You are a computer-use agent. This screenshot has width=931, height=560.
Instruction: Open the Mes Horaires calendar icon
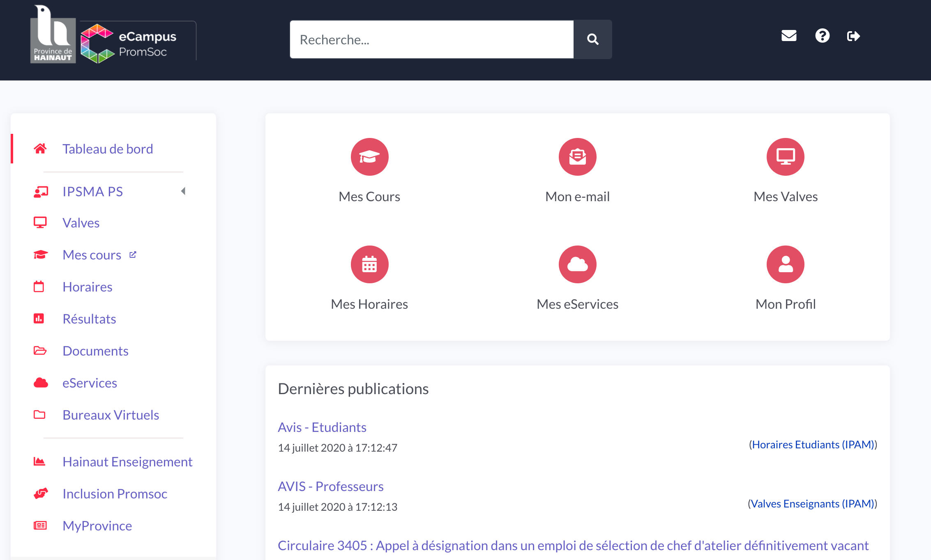369,264
